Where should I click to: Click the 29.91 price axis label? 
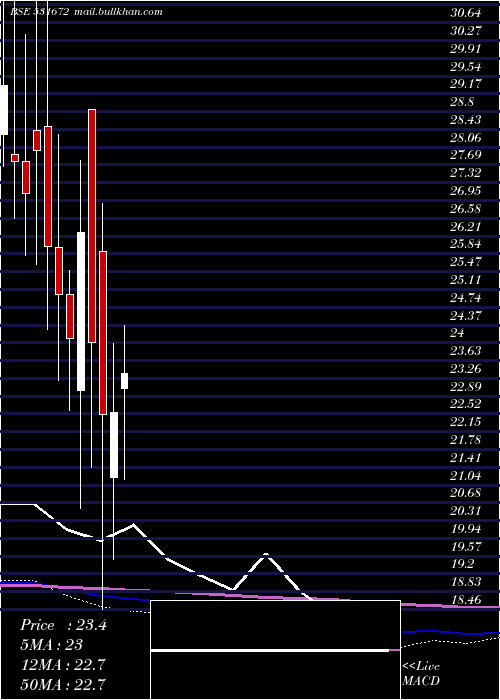click(x=466, y=49)
